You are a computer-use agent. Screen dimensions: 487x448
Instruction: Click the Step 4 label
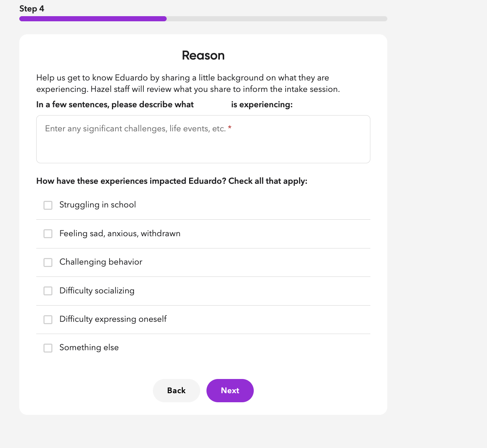pyautogui.click(x=32, y=9)
